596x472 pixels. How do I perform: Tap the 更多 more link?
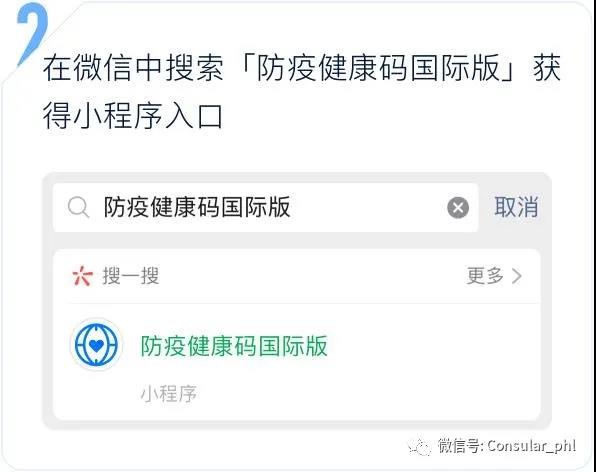pos(485,276)
